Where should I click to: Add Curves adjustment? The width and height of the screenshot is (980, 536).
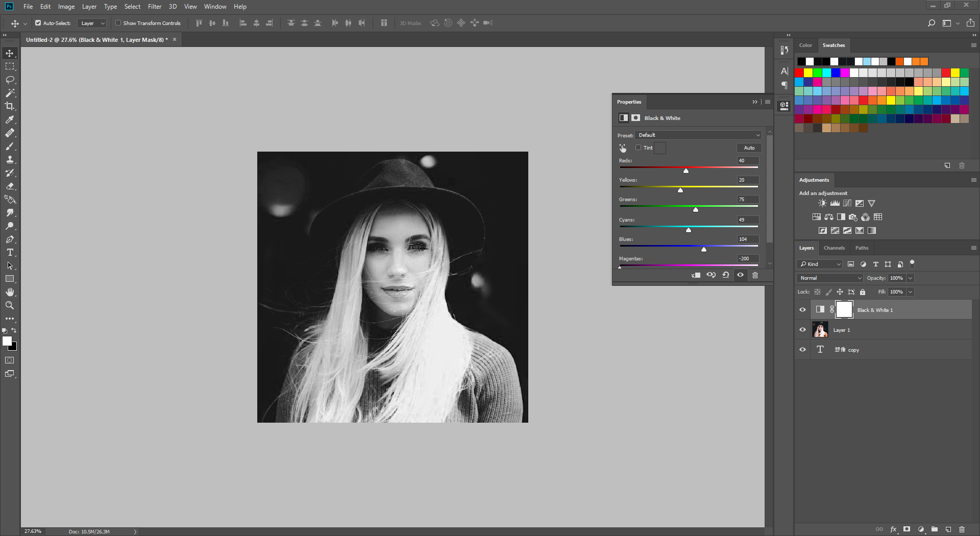coord(847,203)
